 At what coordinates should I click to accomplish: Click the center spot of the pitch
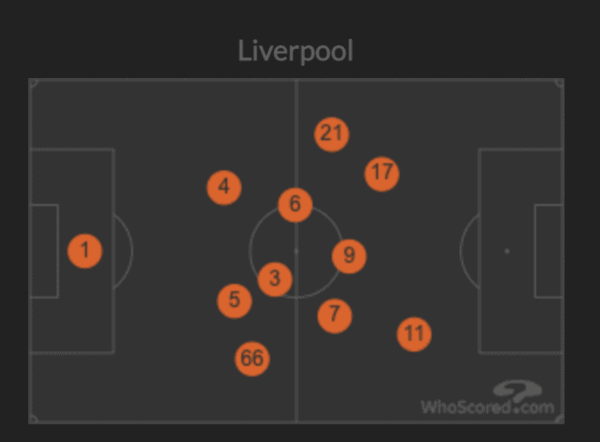[x=296, y=251]
